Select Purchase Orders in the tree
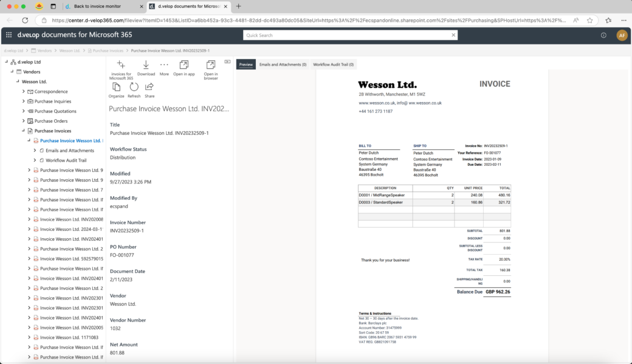The height and width of the screenshot is (364, 632). (x=51, y=121)
